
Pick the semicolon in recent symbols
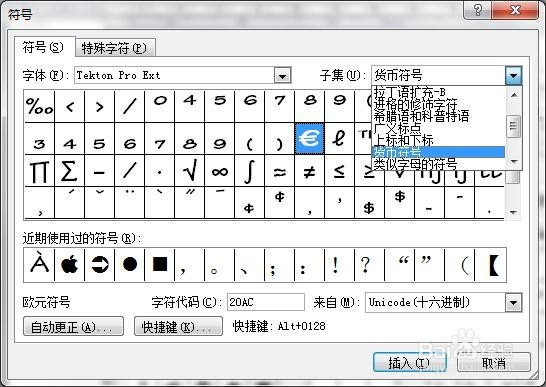click(279, 265)
